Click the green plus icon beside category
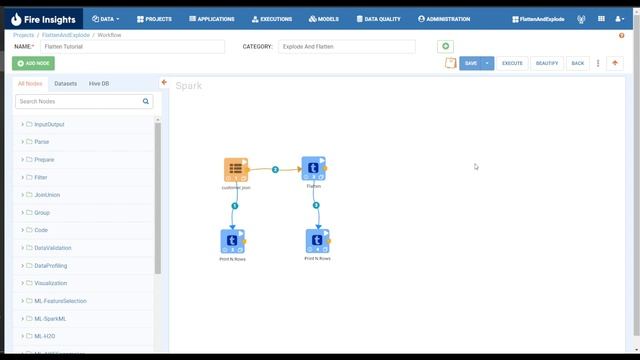This screenshot has height=360, width=640. point(445,47)
